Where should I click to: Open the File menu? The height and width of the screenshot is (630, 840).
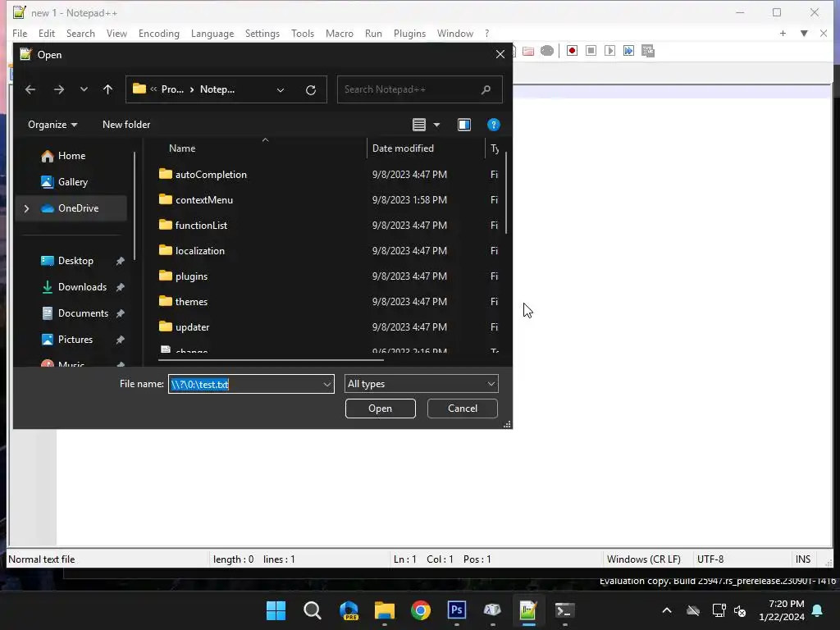pos(20,33)
